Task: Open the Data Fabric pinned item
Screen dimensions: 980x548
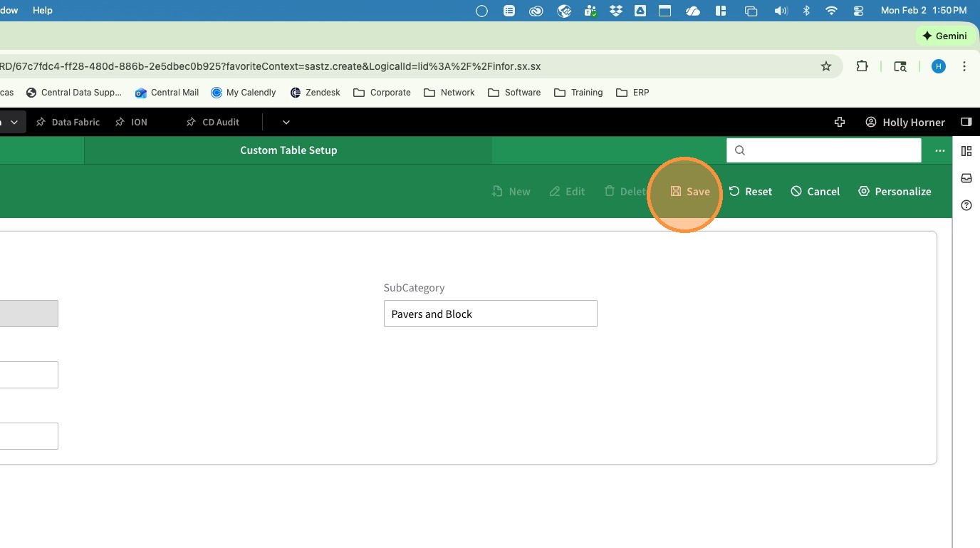Action: click(x=68, y=122)
